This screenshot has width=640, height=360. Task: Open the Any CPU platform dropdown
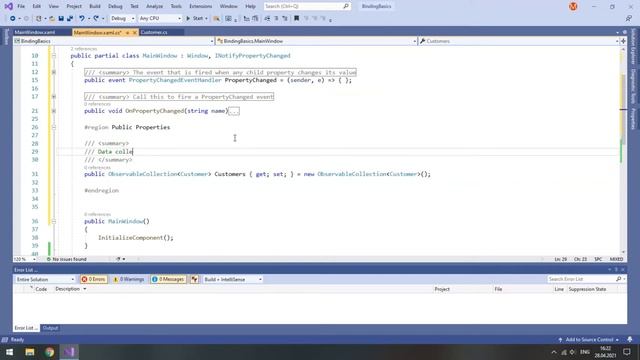[160, 18]
